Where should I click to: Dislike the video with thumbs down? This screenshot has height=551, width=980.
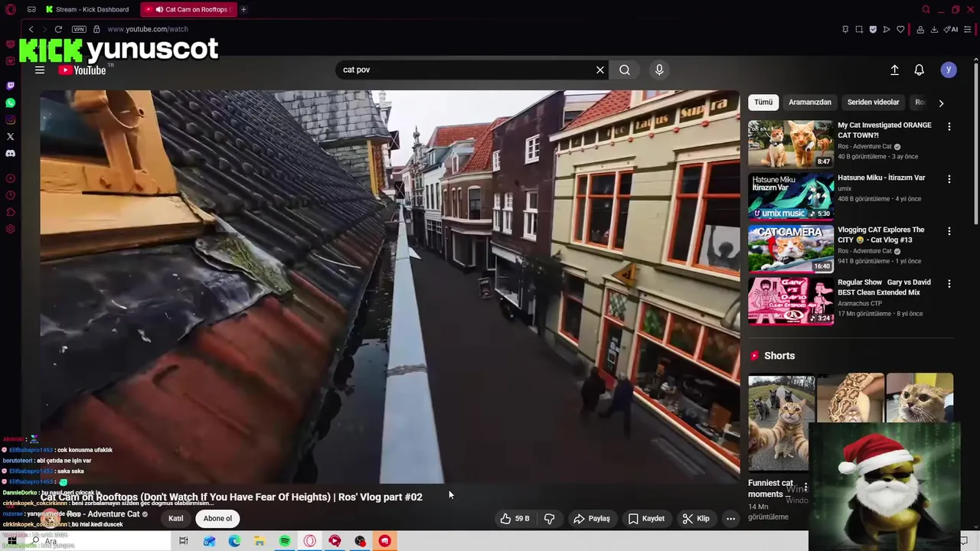tap(550, 518)
